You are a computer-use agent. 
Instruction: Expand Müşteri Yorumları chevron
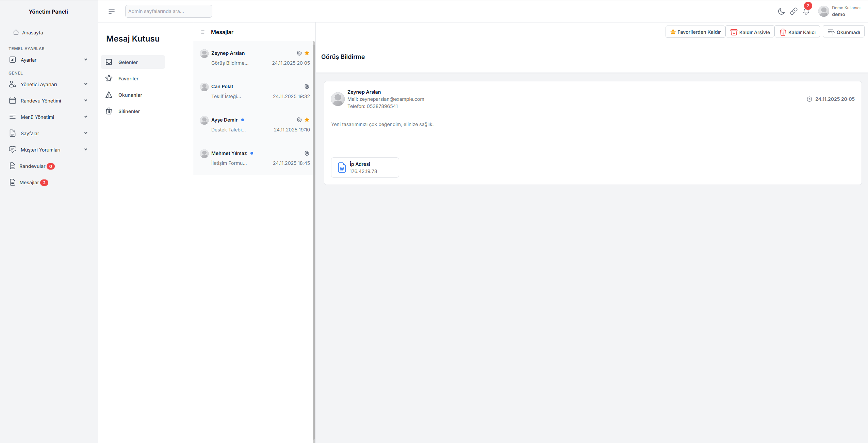pos(86,149)
